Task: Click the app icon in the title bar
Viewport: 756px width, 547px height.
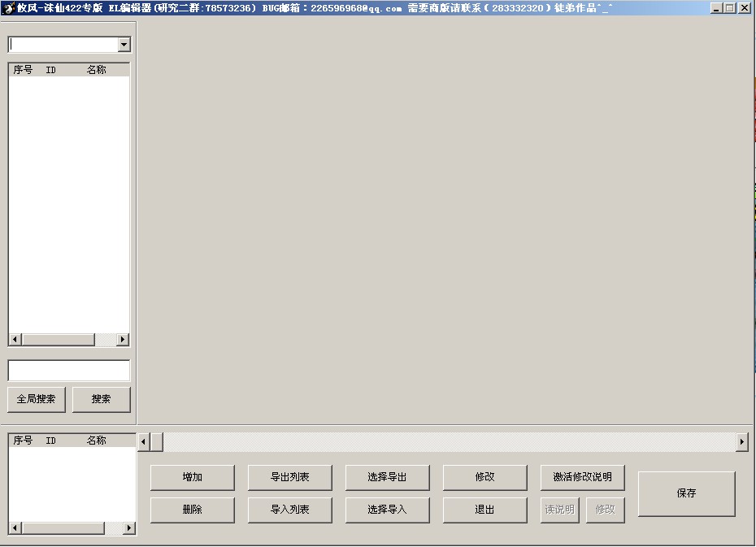Action: tap(8, 8)
